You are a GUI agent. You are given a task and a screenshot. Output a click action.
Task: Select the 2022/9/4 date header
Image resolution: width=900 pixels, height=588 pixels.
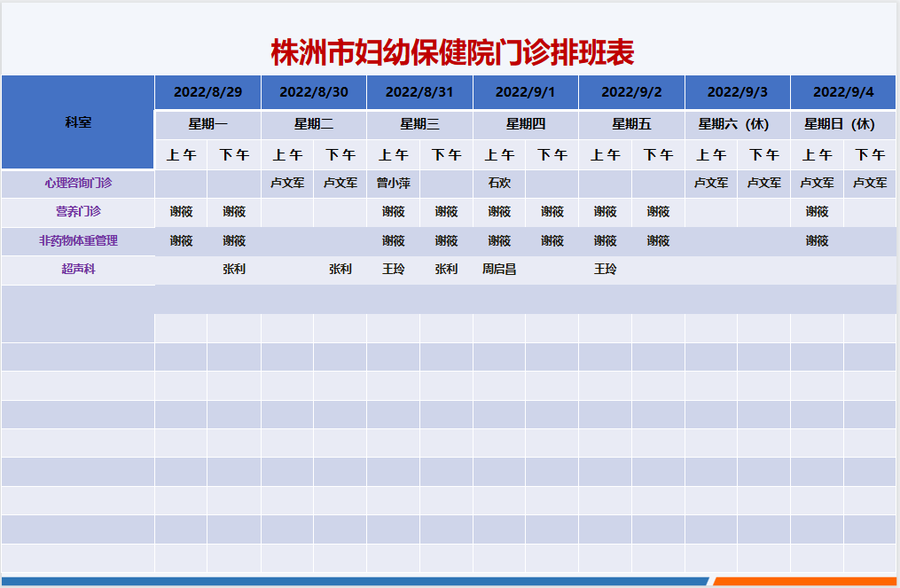[843, 92]
